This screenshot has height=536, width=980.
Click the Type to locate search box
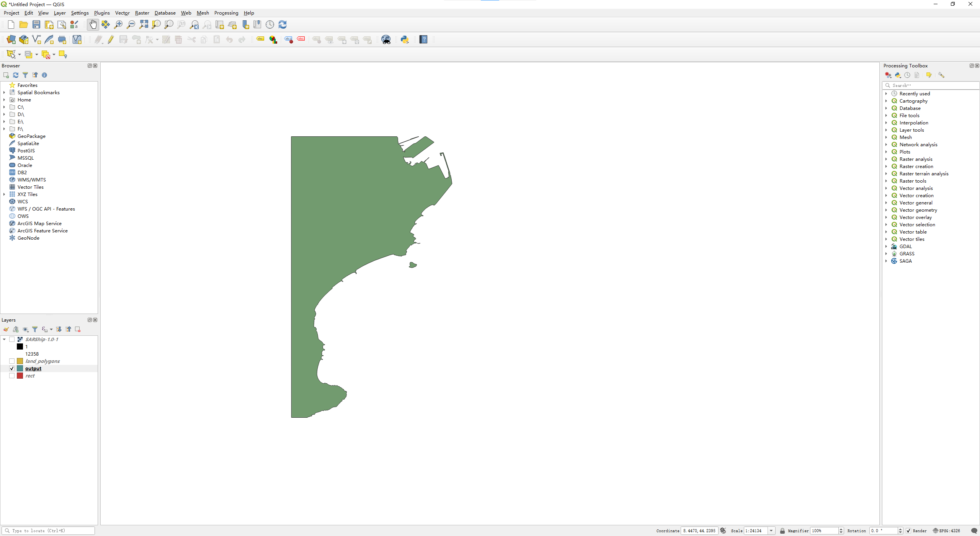48,531
